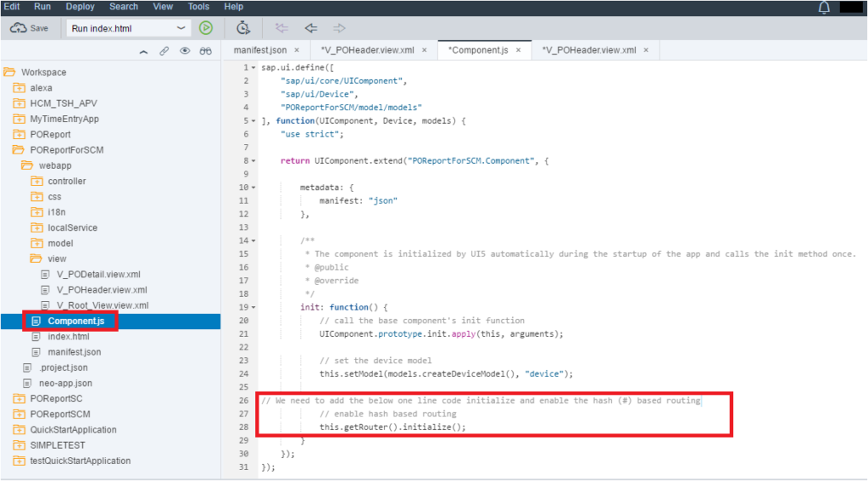Fold extend block at line 8
This screenshot has width=868, height=481.
click(x=253, y=160)
